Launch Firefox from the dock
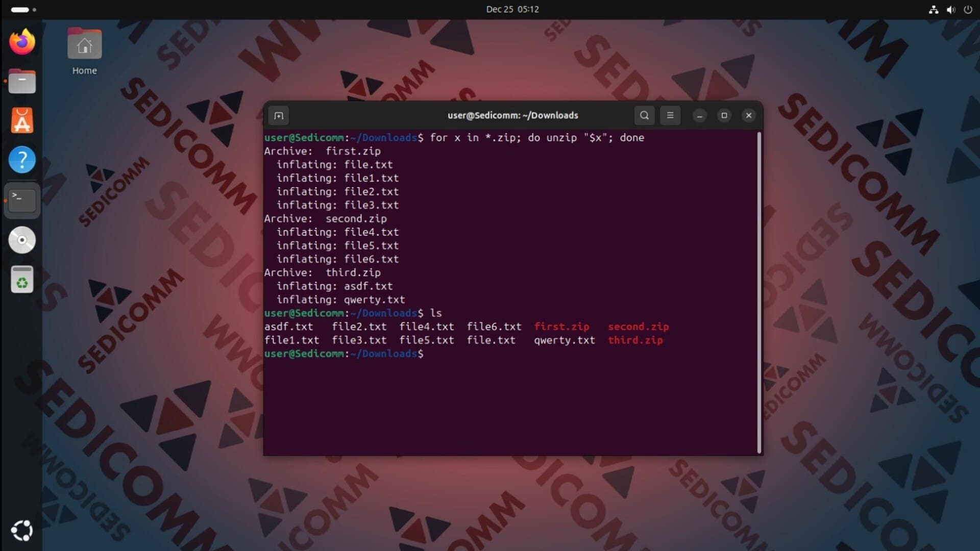Image resolution: width=980 pixels, height=551 pixels. [22, 42]
